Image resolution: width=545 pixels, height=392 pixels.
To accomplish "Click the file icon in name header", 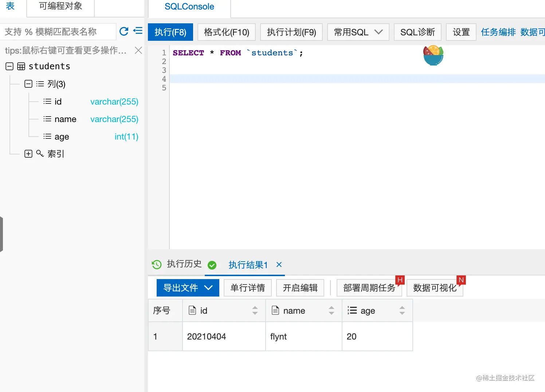I will pyautogui.click(x=275, y=310).
